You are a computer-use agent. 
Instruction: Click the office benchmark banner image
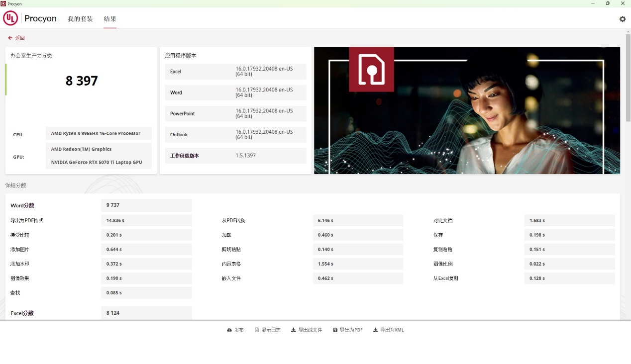click(467, 110)
